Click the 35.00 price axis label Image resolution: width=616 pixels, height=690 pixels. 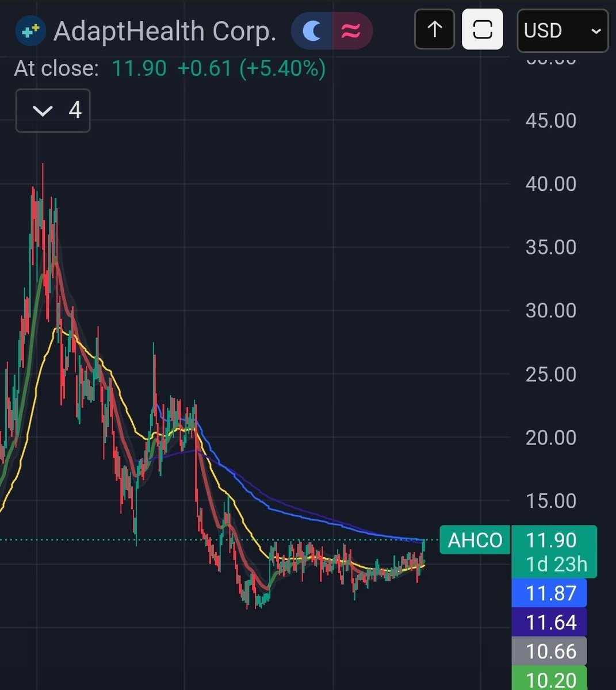pos(550,247)
